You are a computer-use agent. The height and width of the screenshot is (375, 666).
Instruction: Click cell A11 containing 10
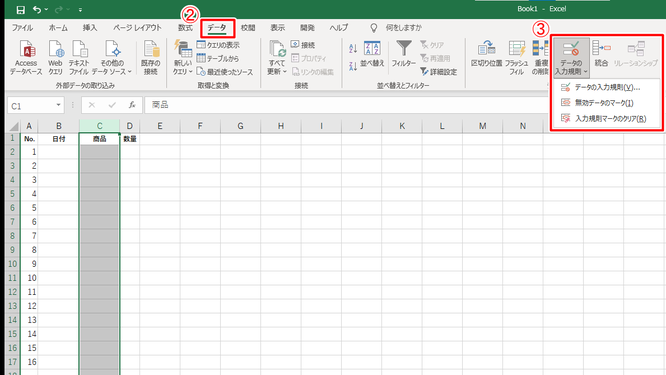(29, 278)
